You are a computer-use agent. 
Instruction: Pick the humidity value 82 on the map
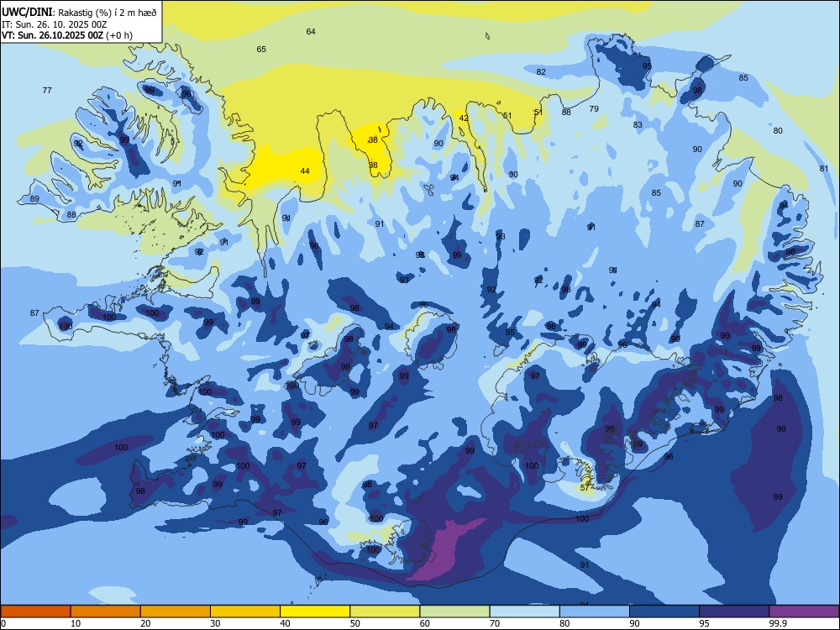(541, 71)
